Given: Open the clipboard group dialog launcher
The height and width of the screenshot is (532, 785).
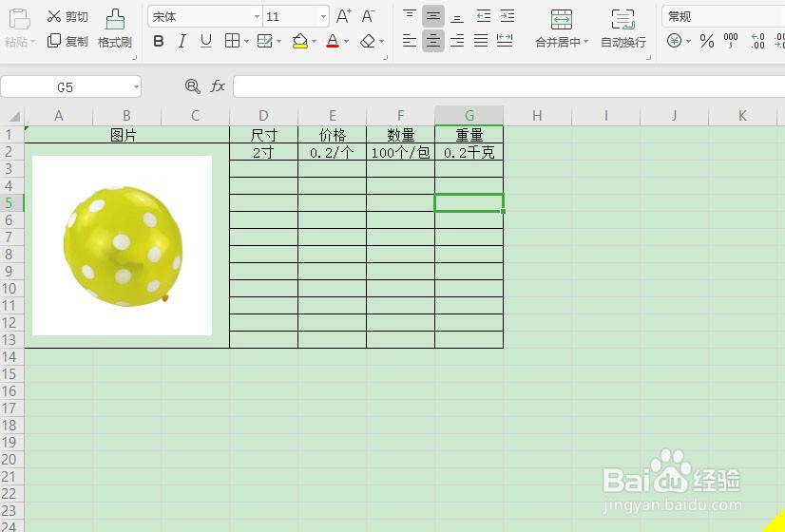Looking at the screenshot, I should pos(134,58).
